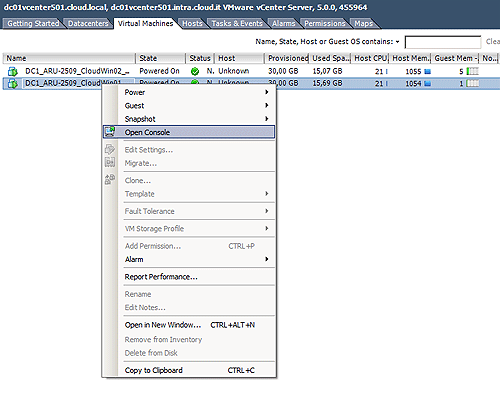Open the Permissions tab

tap(325, 23)
